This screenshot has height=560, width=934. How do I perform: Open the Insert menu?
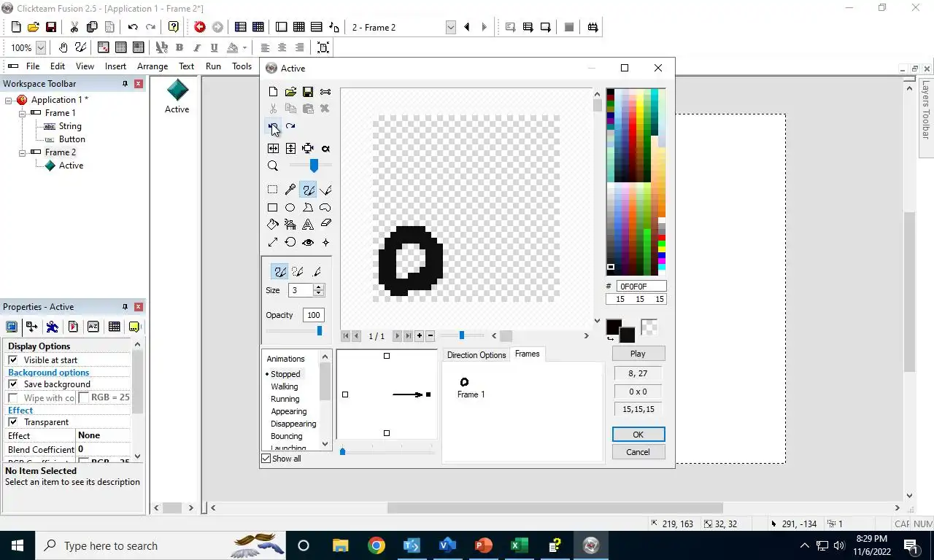(115, 66)
